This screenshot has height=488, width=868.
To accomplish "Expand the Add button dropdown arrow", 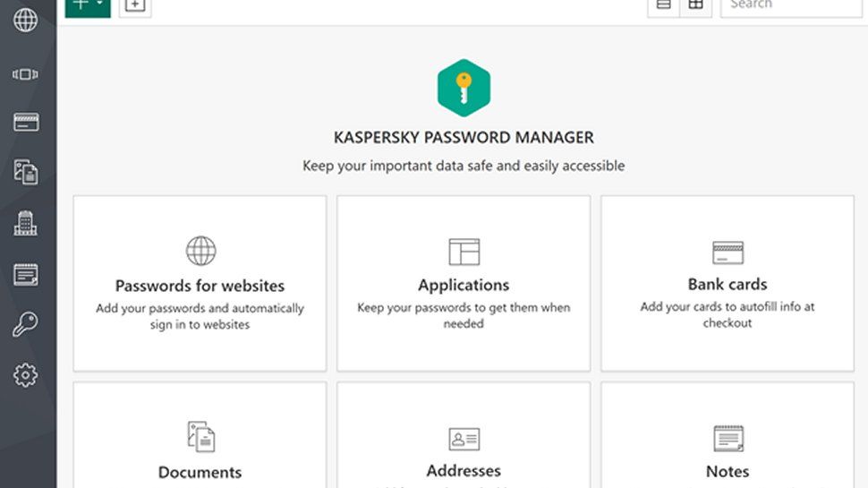I will [100, 4].
